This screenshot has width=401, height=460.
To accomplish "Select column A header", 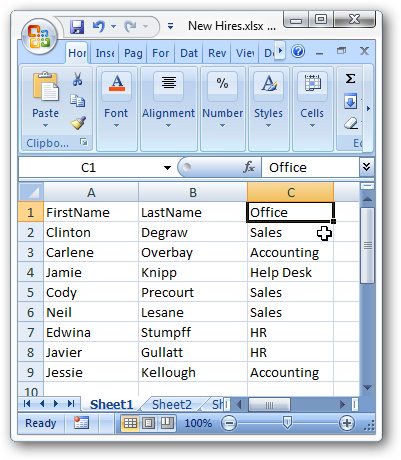I will point(91,192).
